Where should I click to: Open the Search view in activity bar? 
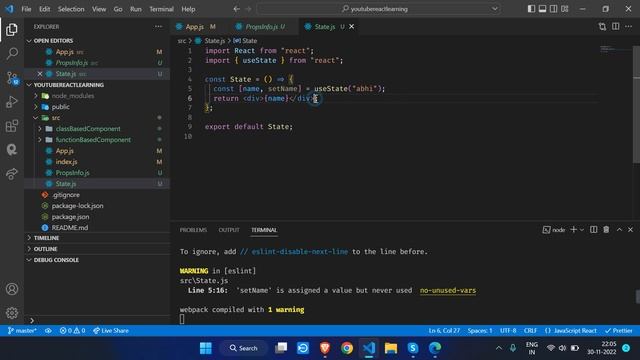(x=12, y=53)
